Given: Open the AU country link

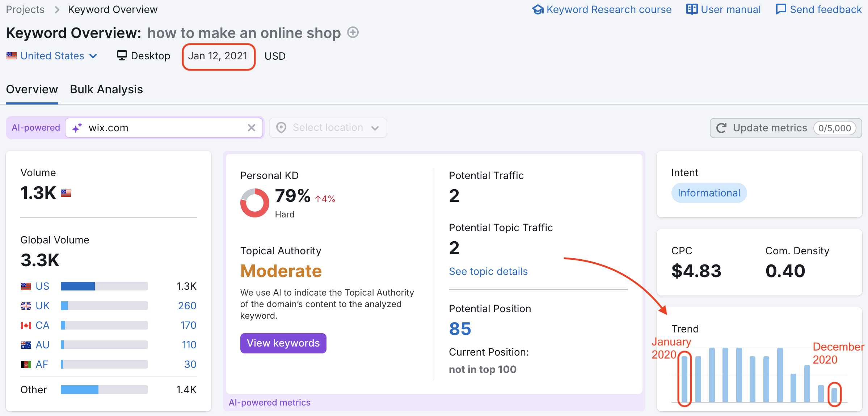Looking at the screenshot, I should [42, 345].
